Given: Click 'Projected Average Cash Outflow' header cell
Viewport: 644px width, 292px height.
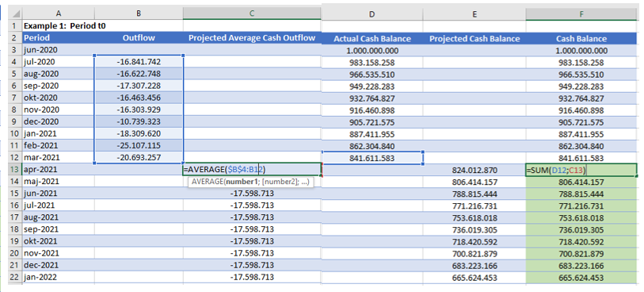Looking at the screenshot, I should tap(252, 38).
